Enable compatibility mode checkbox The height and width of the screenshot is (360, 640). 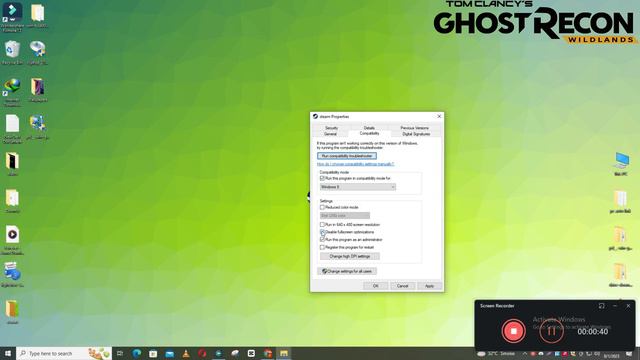(322, 178)
